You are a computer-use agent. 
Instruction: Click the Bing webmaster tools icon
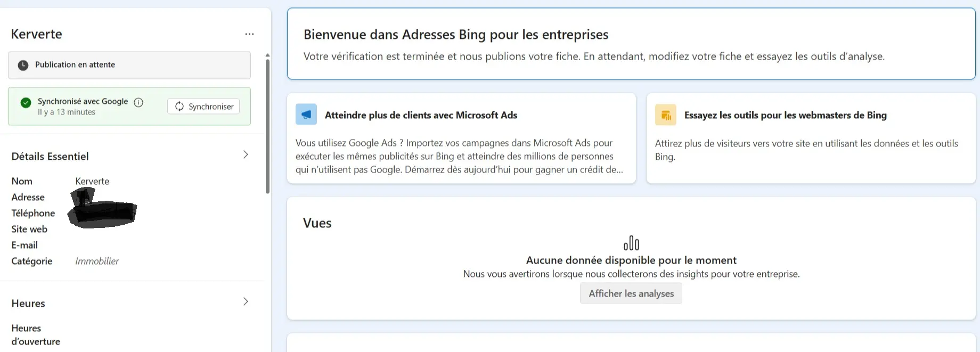665,114
